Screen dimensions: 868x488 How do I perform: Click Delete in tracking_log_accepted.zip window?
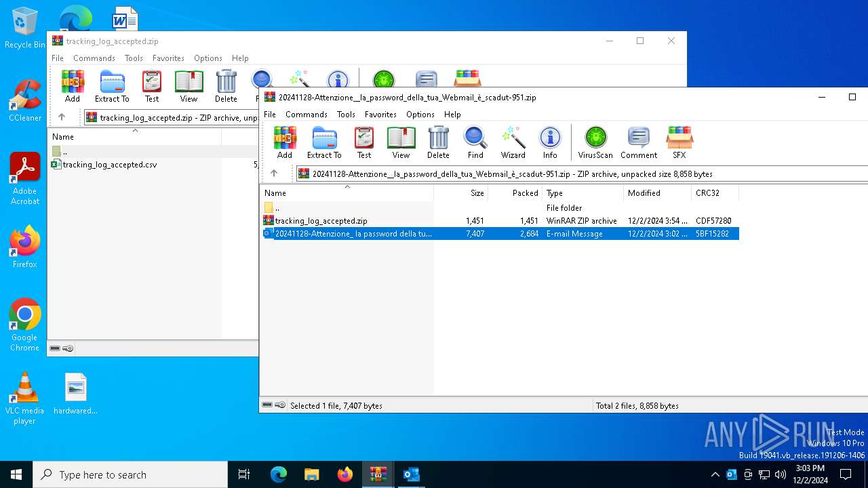(226, 86)
